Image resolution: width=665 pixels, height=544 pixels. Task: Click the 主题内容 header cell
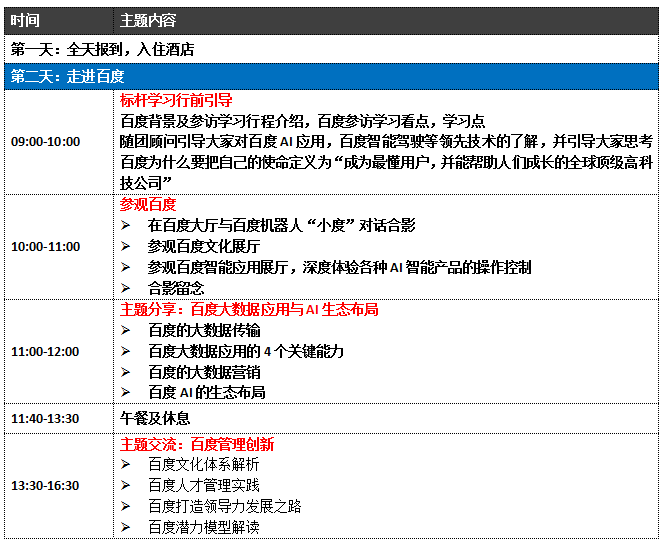click(x=386, y=20)
